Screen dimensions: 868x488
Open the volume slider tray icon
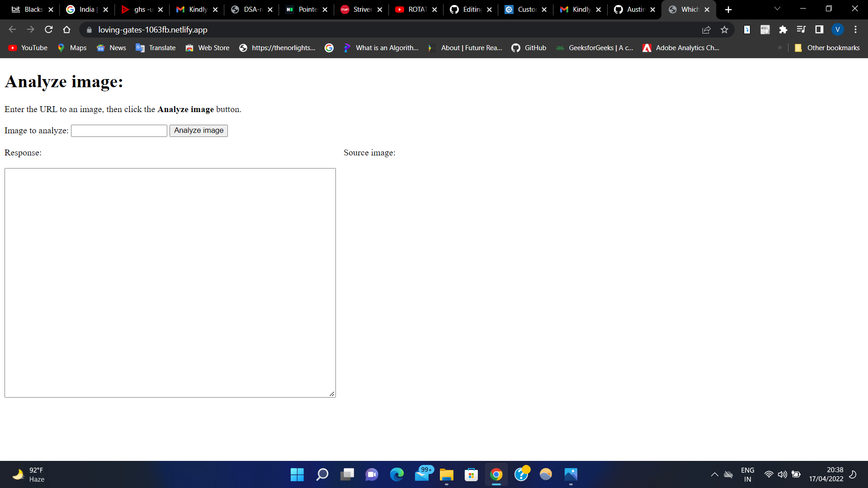tap(782, 474)
